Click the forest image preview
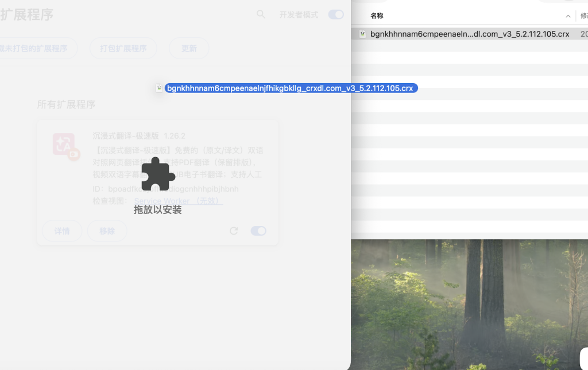Viewport: 588px width, 370px height. pos(468,304)
